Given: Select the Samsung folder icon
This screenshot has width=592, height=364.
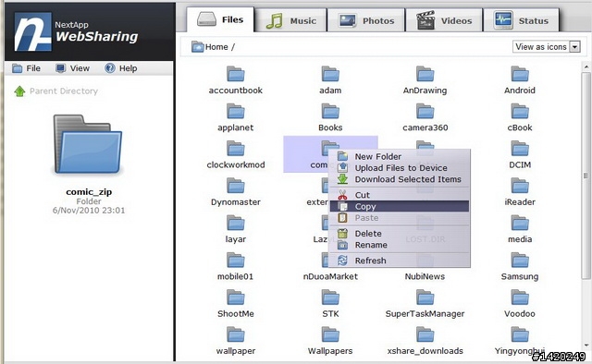Looking at the screenshot, I should coord(520,261).
